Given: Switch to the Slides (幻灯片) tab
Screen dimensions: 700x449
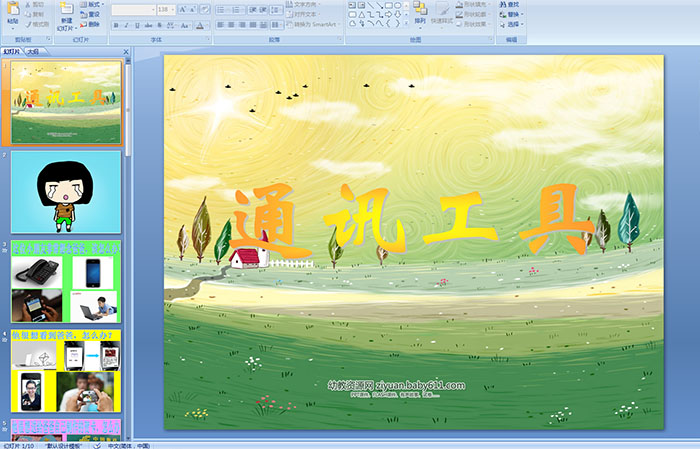Looking at the screenshot, I should pyautogui.click(x=11, y=51).
